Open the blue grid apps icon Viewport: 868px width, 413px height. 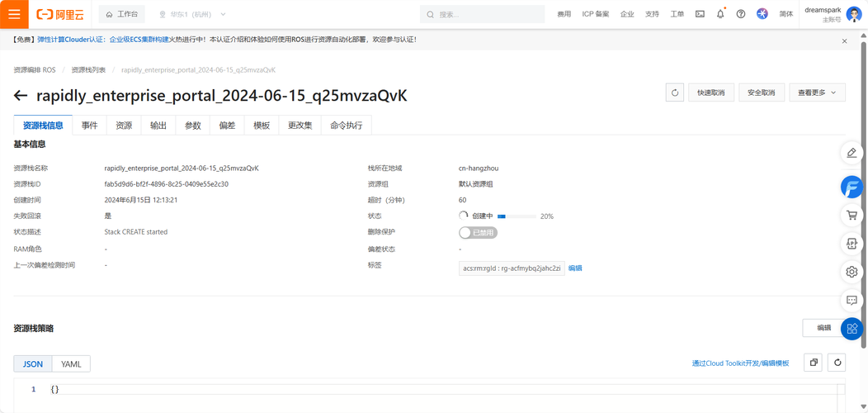[x=852, y=328]
